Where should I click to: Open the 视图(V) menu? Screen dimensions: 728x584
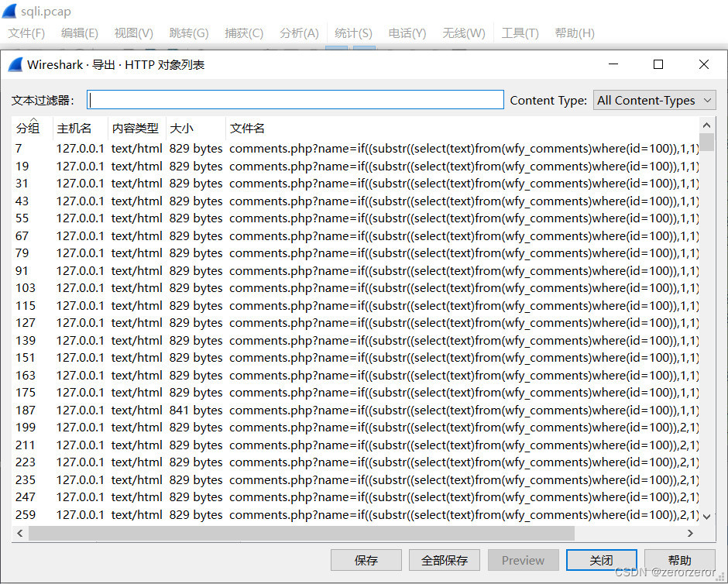pos(134,33)
